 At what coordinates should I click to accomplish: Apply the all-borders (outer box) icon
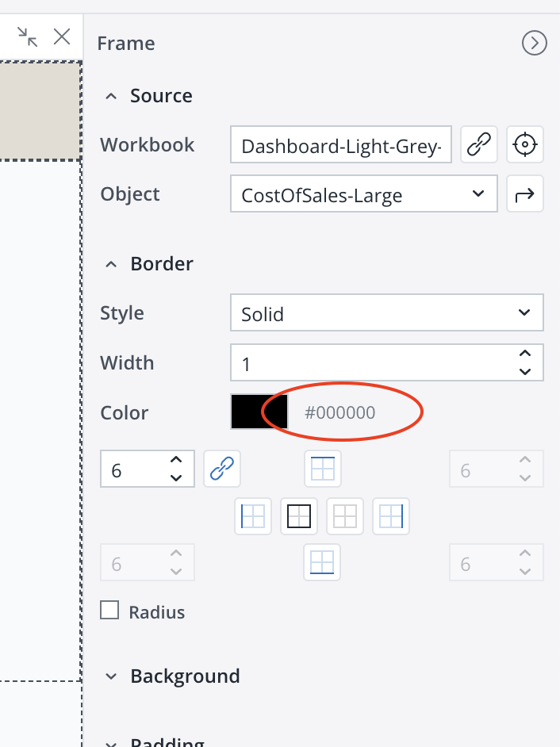(x=299, y=516)
